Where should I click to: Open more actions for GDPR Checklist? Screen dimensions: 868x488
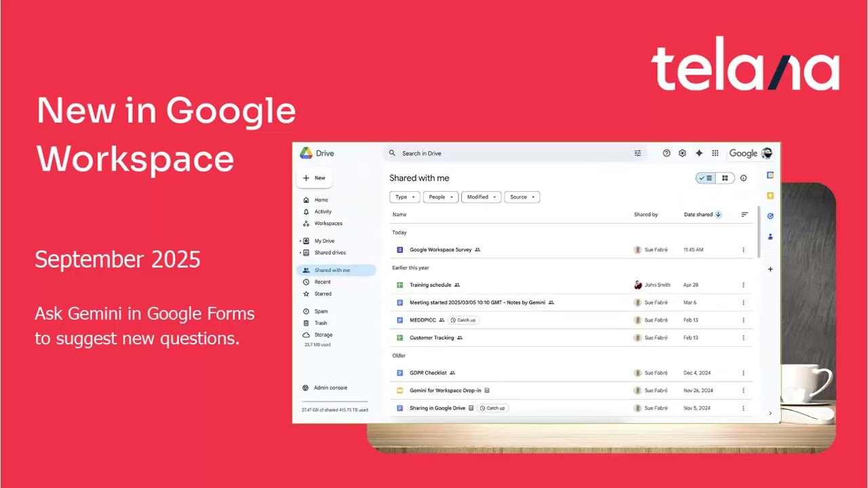pos(743,373)
